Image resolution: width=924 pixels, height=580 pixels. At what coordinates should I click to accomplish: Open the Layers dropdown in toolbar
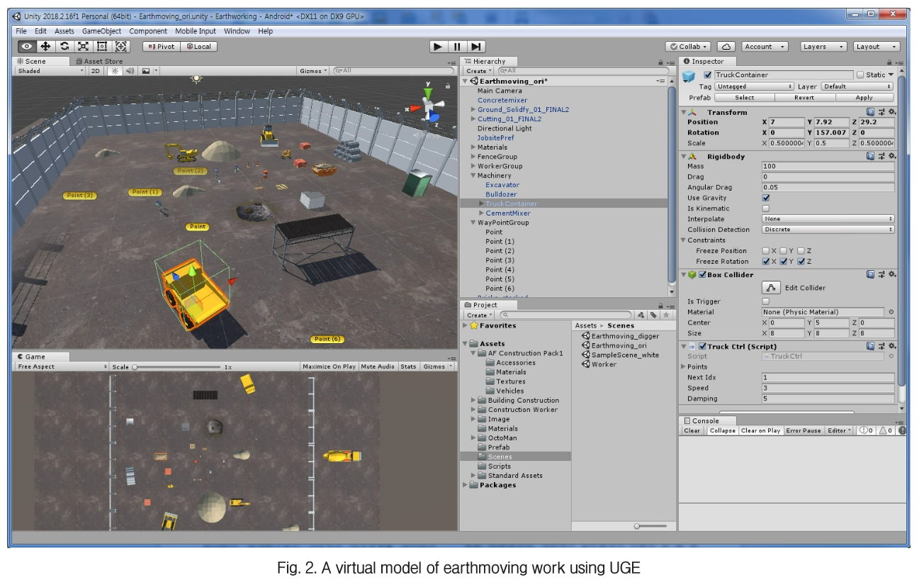point(823,46)
